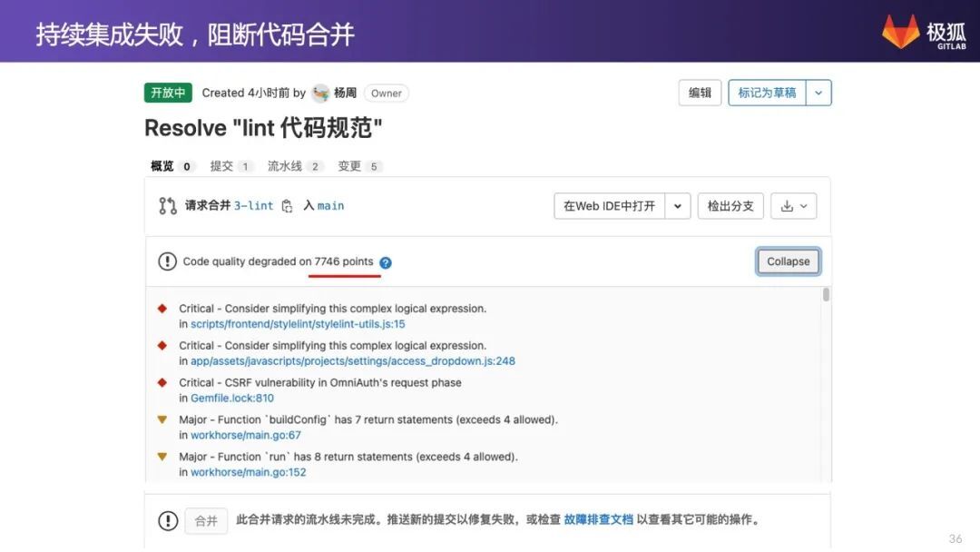Click the warning icon beside Code quality degraded
Image resolution: width=980 pixels, height=552 pixels.
(x=168, y=261)
